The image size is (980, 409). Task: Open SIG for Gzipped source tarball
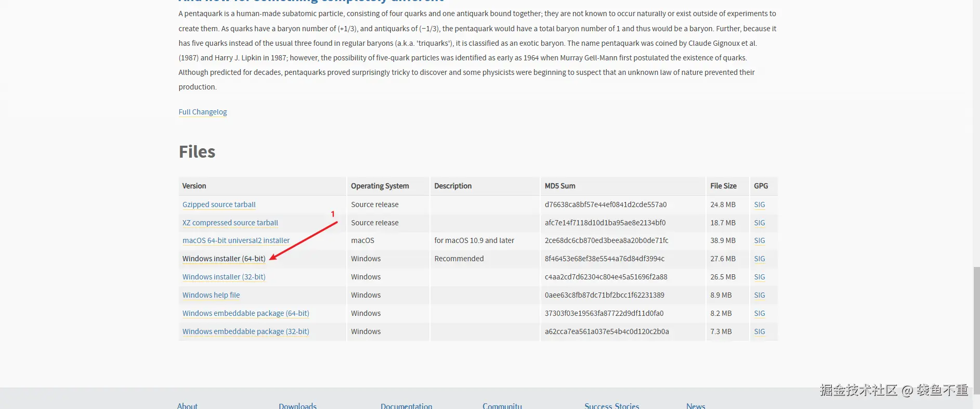click(x=760, y=204)
